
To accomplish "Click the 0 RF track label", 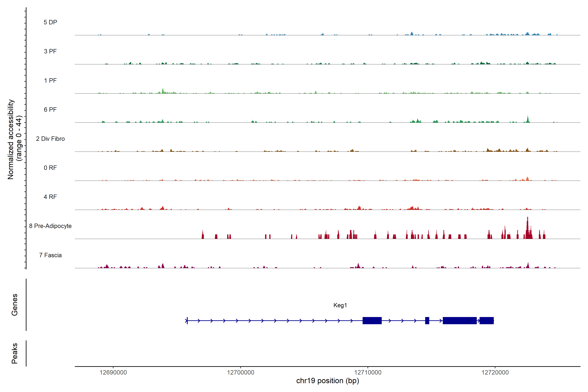I will (50, 168).
